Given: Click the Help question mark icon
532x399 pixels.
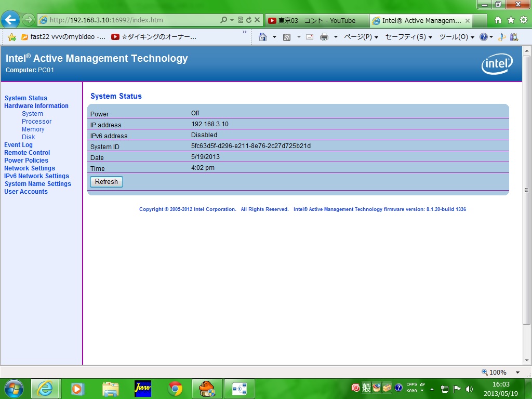Looking at the screenshot, I should [484, 37].
